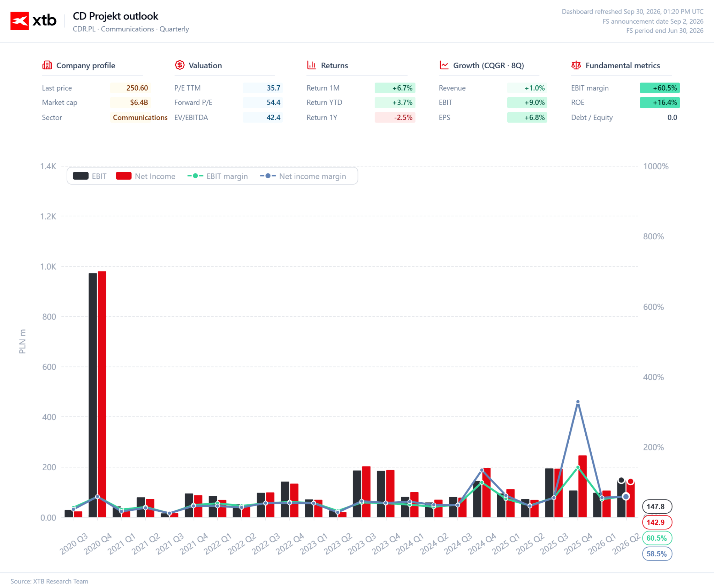Click the XTB logo icon

click(20, 21)
